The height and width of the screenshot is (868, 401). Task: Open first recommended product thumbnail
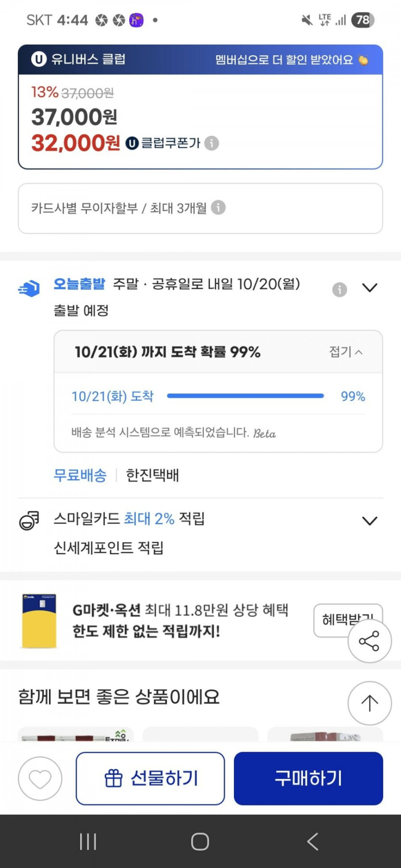tap(75, 735)
